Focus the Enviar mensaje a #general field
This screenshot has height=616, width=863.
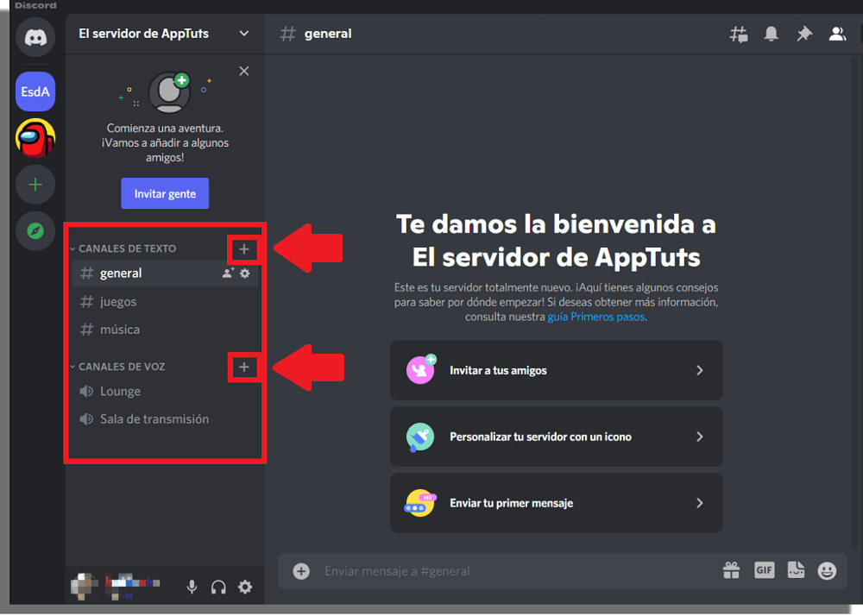coord(517,571)
